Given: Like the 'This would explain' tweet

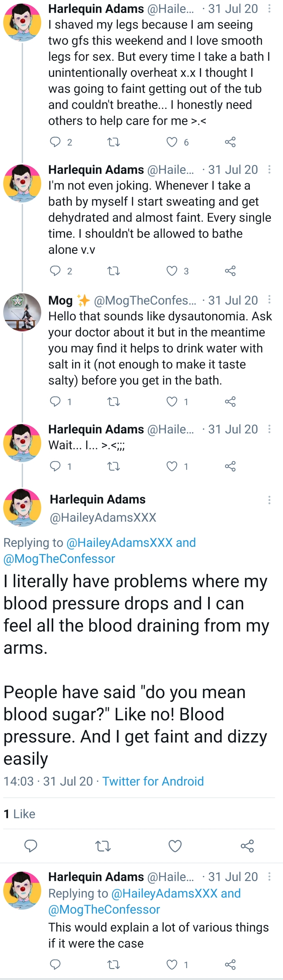Looking at the screenshot, I should (172, 964).
